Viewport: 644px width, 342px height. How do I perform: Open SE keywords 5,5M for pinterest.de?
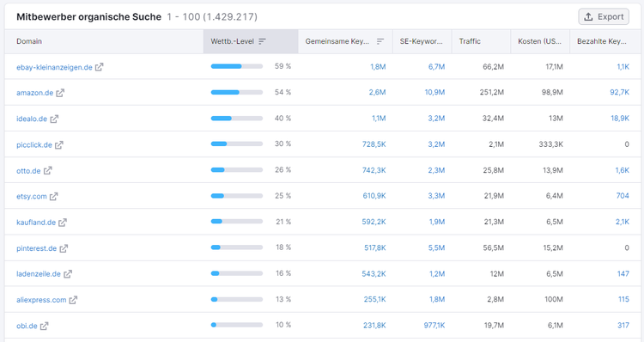coord(436,247)
